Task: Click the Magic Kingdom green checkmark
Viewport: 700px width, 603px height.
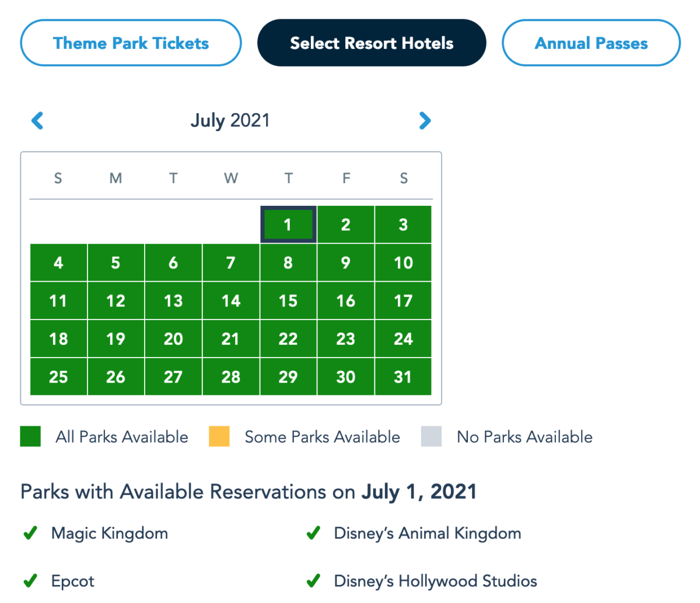Action: pos(30,533)
